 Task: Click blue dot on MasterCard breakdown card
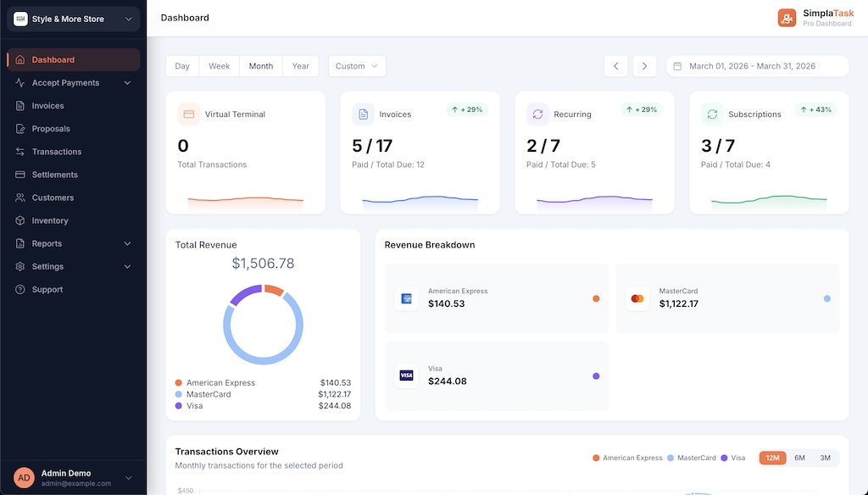[827, 298]
